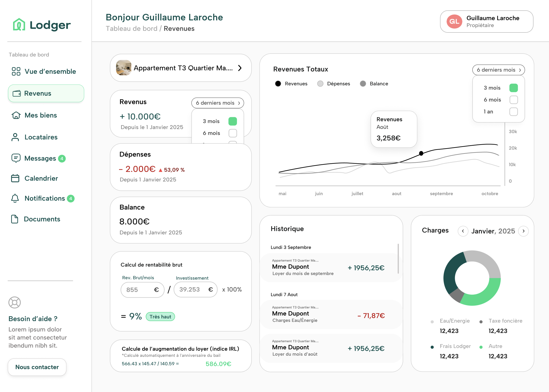Click the Mes biens house icon
This screenshot has height=392, width=549.
point(16,115)
